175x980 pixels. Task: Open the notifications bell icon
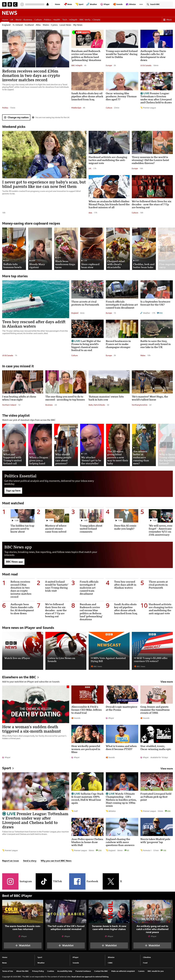(47, 4)
